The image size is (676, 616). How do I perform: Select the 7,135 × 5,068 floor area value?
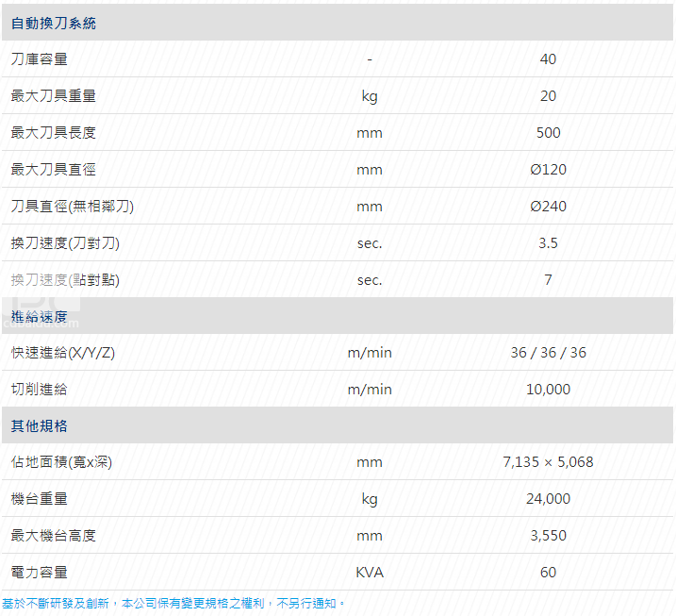pos(548,462)
